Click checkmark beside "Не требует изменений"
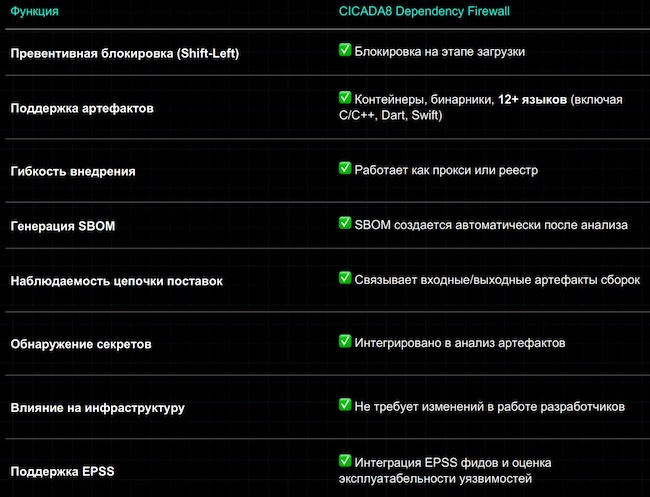Image resolution: width=650 pixels, height=497 pixels. (x=345, y=406)
